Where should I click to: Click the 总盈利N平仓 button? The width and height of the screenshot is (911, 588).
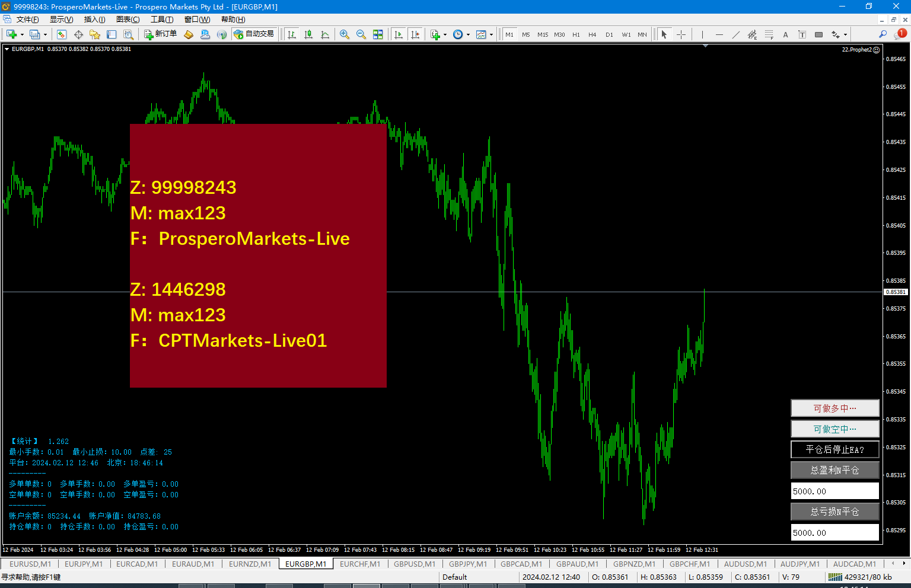click(835, 470)
